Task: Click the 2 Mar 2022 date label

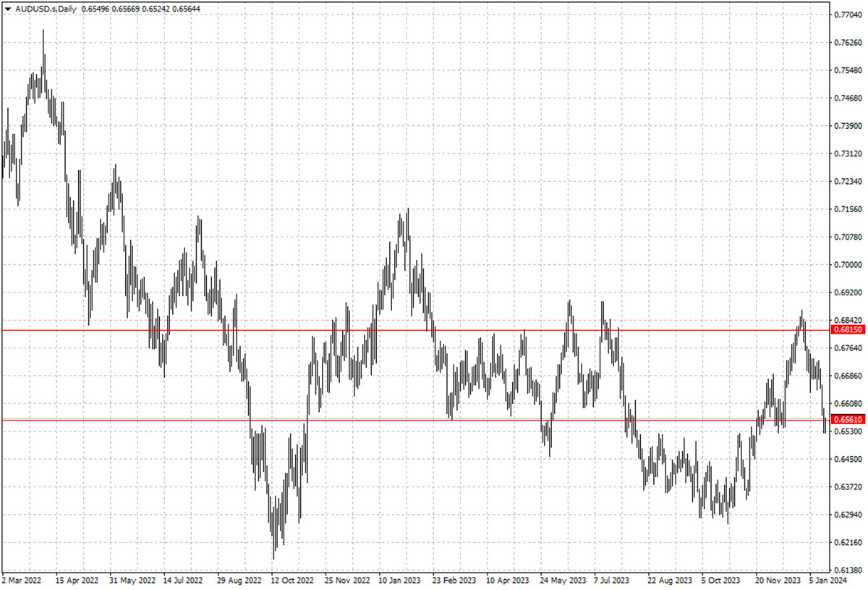Action: click(x=23, y=581)
